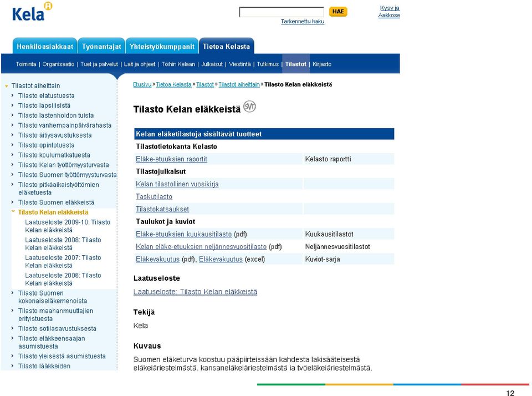Expand the Tilasto koulumatkatuesta arrow
Screen dimensions: 532x396
point(13,155)
